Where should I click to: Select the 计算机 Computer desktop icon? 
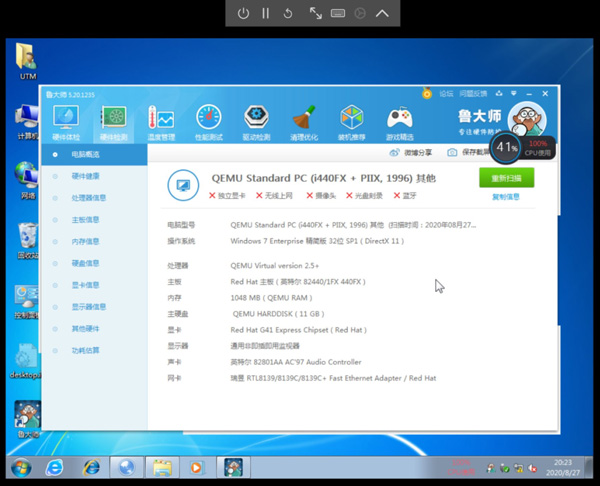click(x=27, y=122)
